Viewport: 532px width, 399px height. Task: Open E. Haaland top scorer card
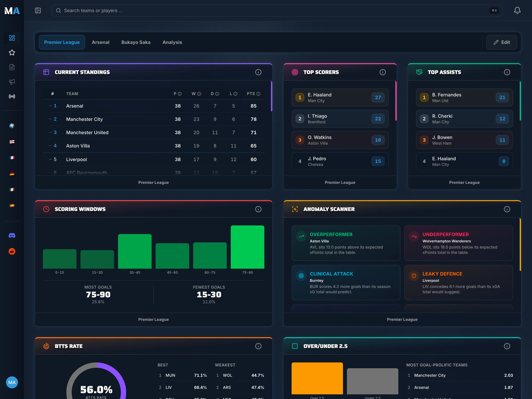(x=340, y=97)
